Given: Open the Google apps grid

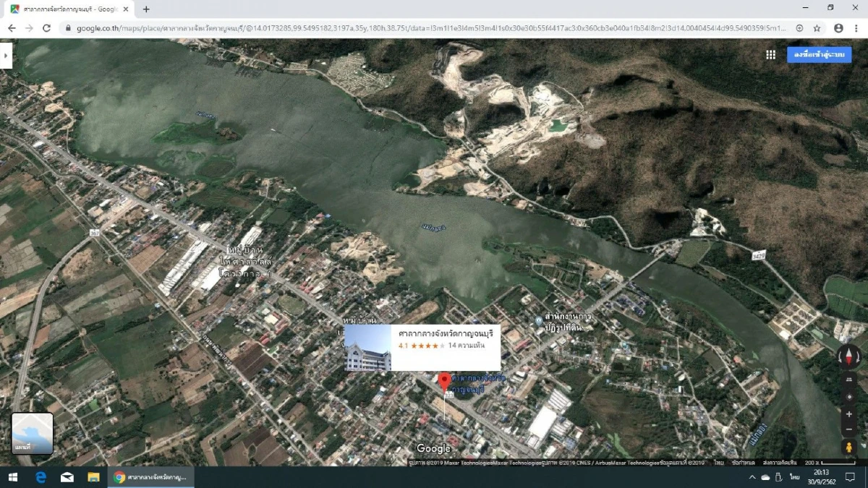Looking at the screenshot, I should tap(770, 55).
